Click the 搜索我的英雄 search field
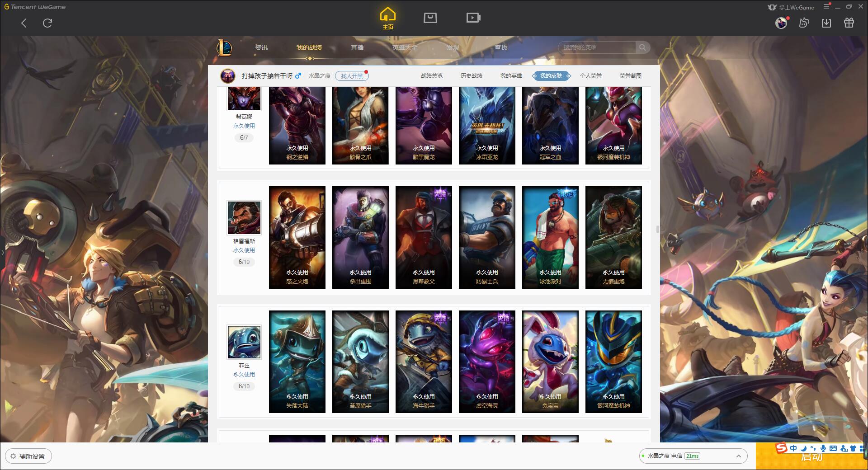Screen dimensions: 868x470 point(598,47)
